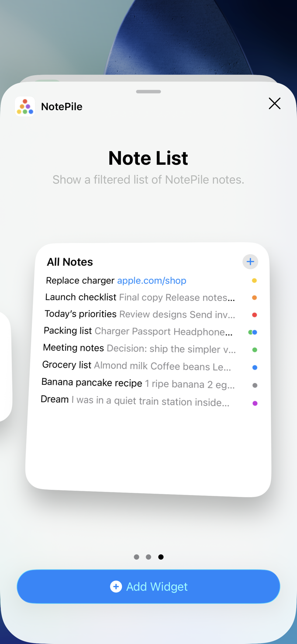The width and height of the screenshot is (297, 644).
Task: Close the widget gallery sheet
Action: point(275,104)
